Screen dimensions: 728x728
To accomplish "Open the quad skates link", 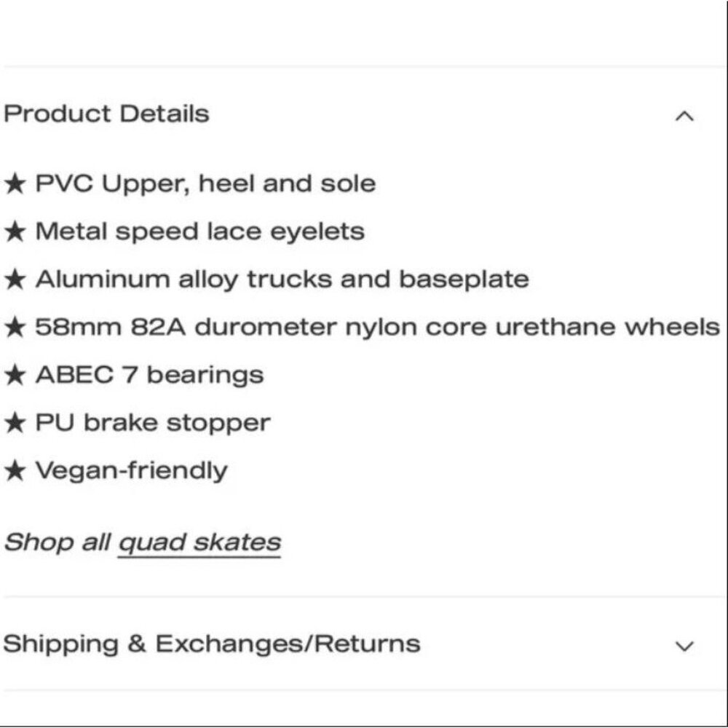I will coord(199,543).
